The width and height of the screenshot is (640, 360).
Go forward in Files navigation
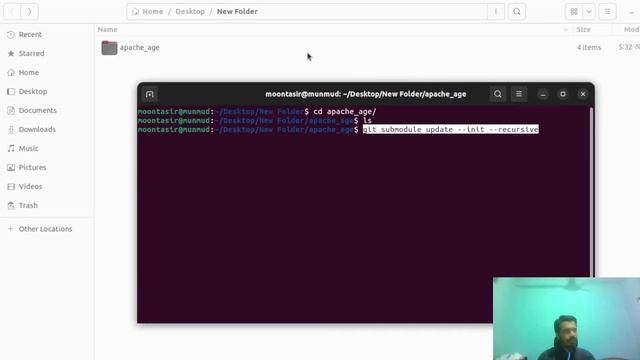[x=29, y=11]
